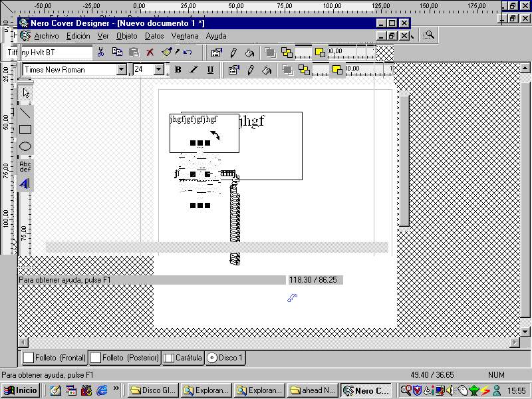Select the 'Abc def' text box tool
Viewport: 532px width, 399px height.
[x=25, y=167]
